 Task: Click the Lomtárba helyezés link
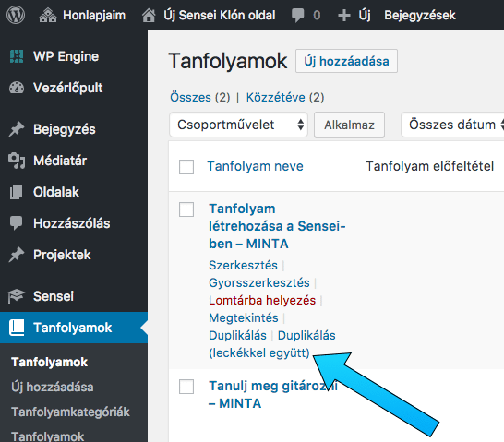[262, 300]
